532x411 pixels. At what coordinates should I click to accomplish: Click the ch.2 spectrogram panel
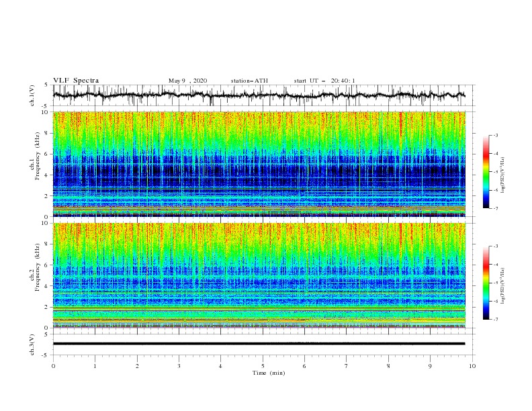[259, 275]
